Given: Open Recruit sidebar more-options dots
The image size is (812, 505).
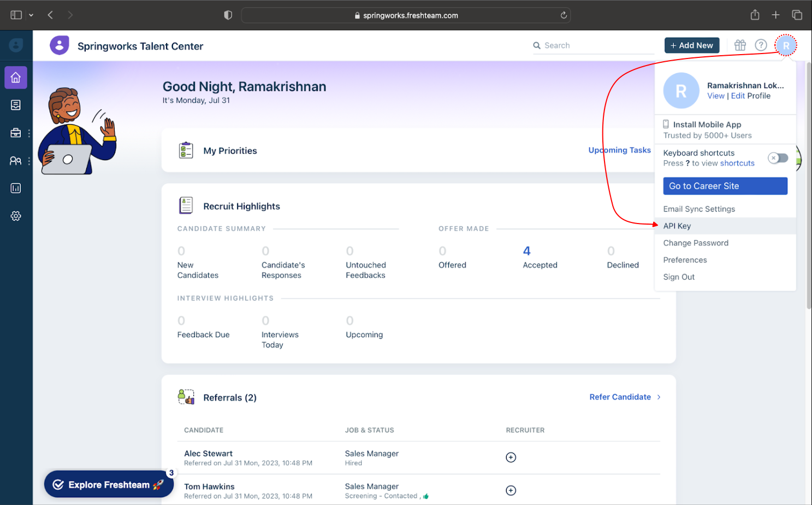Looking at the screenshot, I should tap(29, 133).
